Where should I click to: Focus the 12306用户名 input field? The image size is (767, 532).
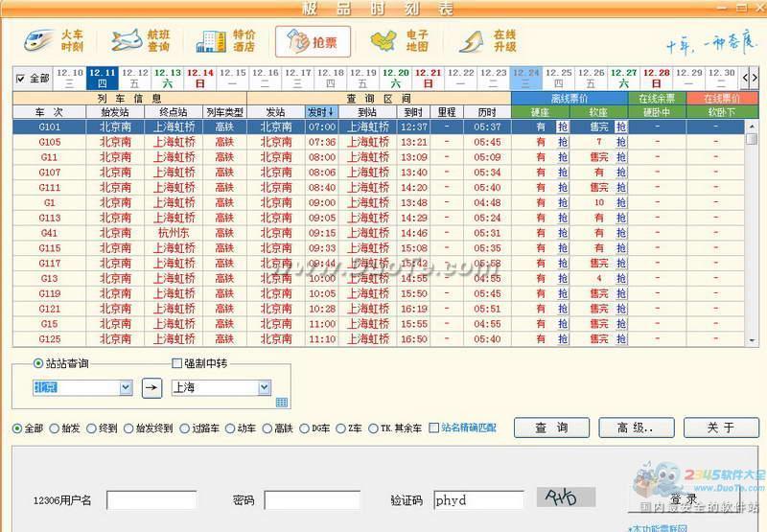pyautogui.click(x=151, y=500)
